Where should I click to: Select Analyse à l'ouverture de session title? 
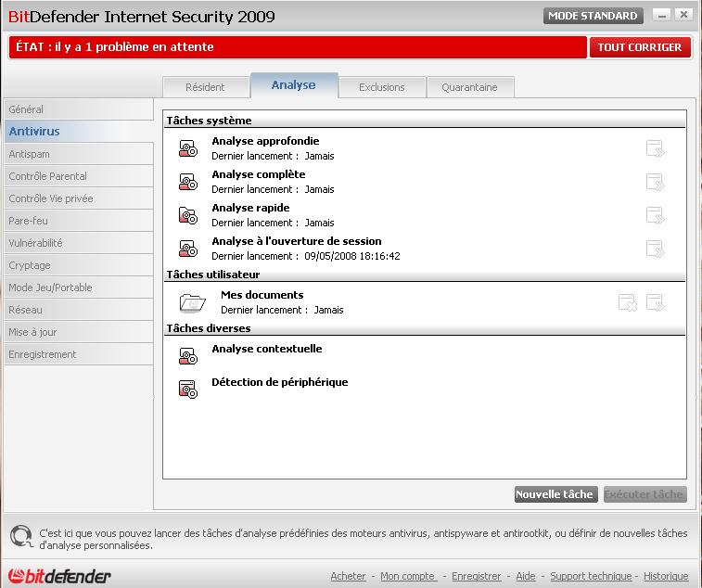coord(297,241)
